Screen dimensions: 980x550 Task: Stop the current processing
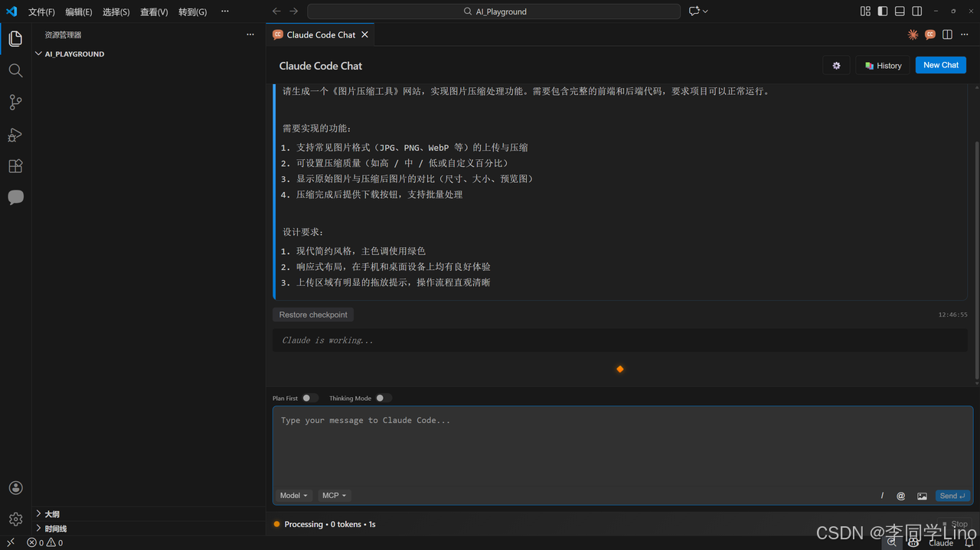955,525
